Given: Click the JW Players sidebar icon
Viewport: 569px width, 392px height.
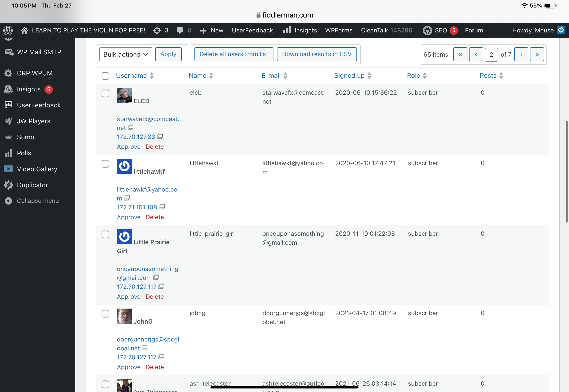Looking at the screenshot, I should (x=8, y=121).
